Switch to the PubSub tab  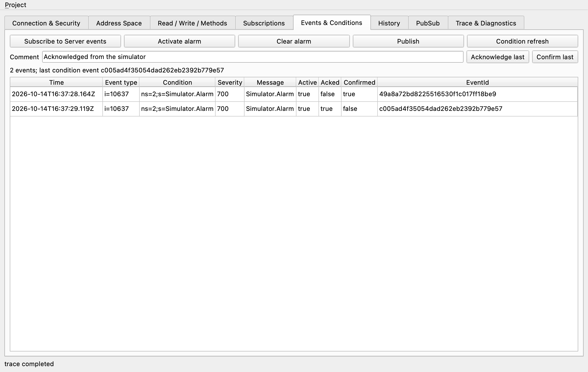(428, 23)
